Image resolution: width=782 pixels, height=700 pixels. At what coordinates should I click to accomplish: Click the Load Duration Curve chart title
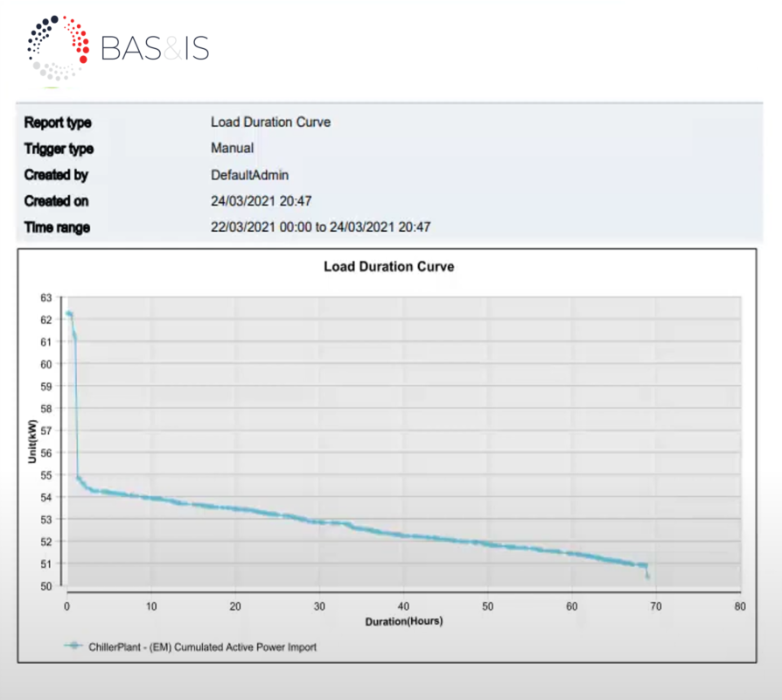389,266
